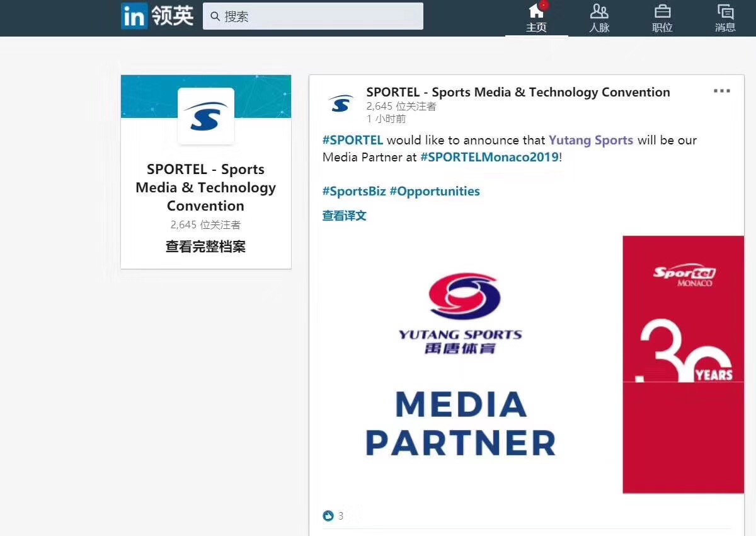Open the post's three-dot options menu
Screen dimensions: 756x536
pos(721,91)
